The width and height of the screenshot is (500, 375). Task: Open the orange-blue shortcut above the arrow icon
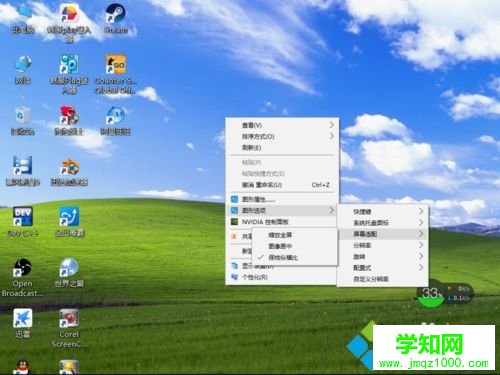click(69, 171)
